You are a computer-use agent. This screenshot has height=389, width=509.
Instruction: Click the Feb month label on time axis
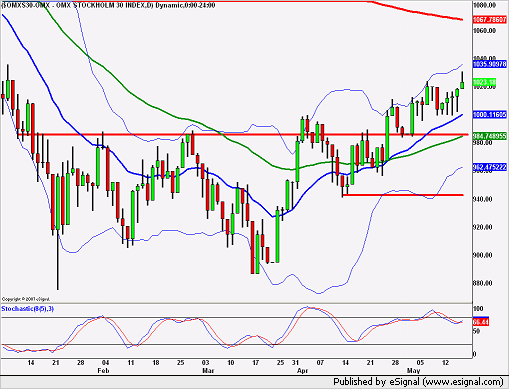point(103,370)
